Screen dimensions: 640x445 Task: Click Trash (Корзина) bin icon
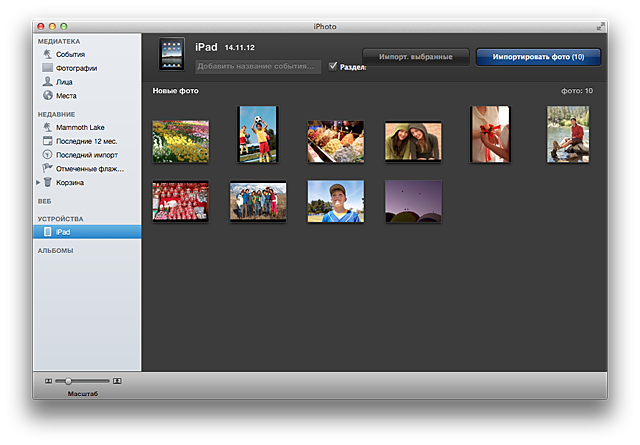click(48, 182)
